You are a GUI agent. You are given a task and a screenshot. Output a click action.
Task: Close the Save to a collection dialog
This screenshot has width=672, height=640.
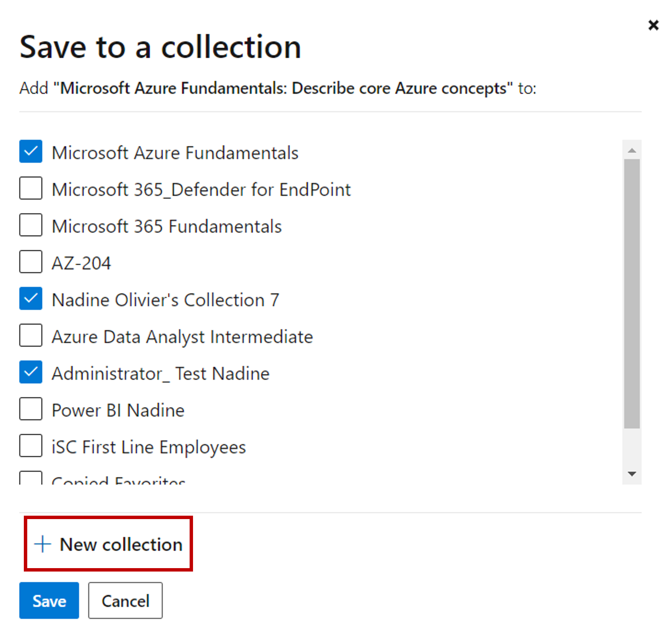point(653,25)
